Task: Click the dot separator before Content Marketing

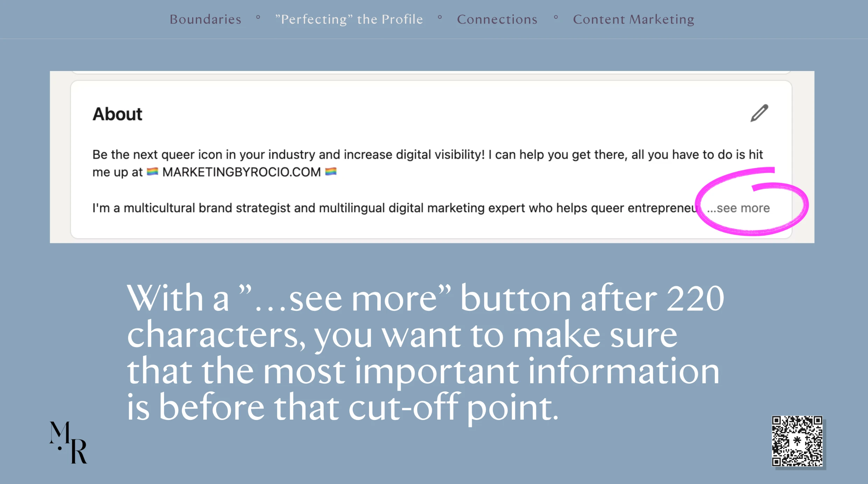Action: [x=556, y=17]
